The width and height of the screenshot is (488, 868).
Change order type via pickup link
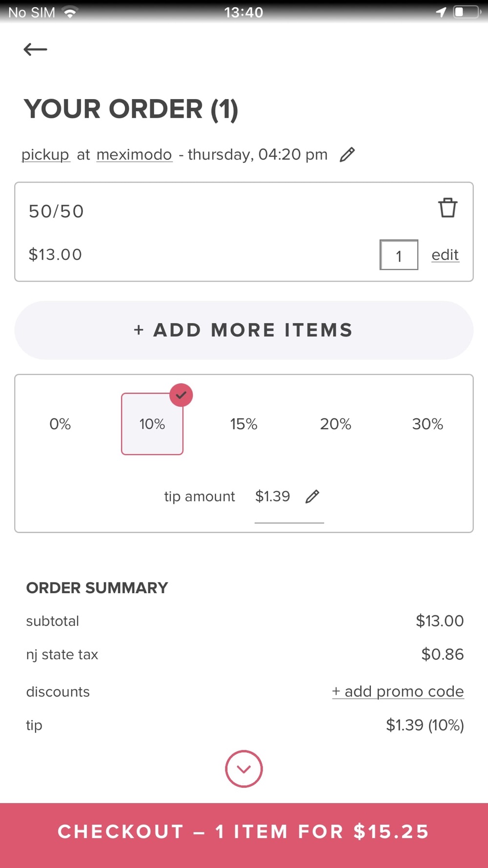click(x=45, y=155)
